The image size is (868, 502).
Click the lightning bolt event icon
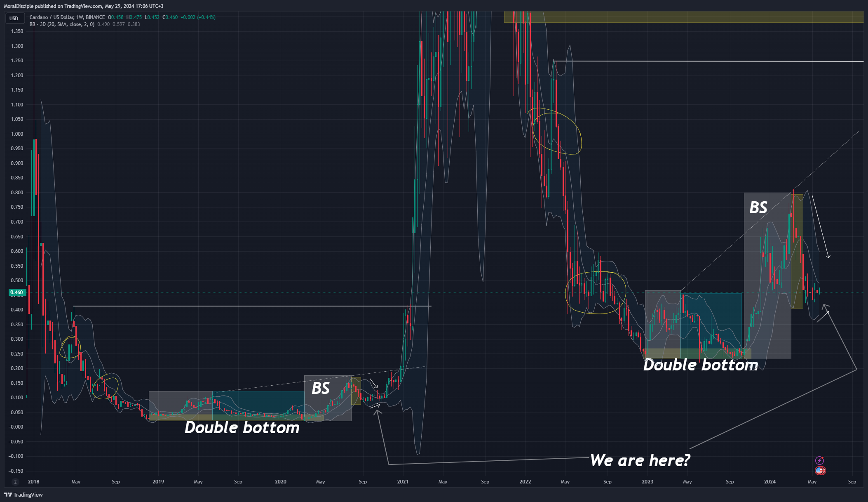pos(819,460)
